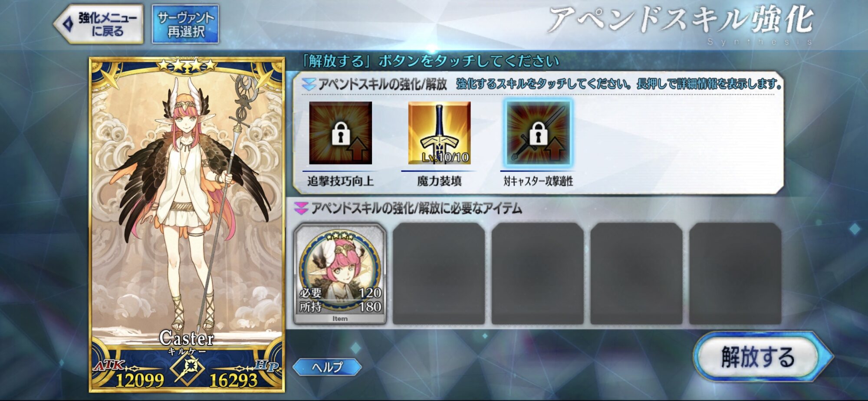868x401 pixels.
Task: Select the locked 対キャスター攻撃適性 skill icon
Action: click(x=538, y=133)
